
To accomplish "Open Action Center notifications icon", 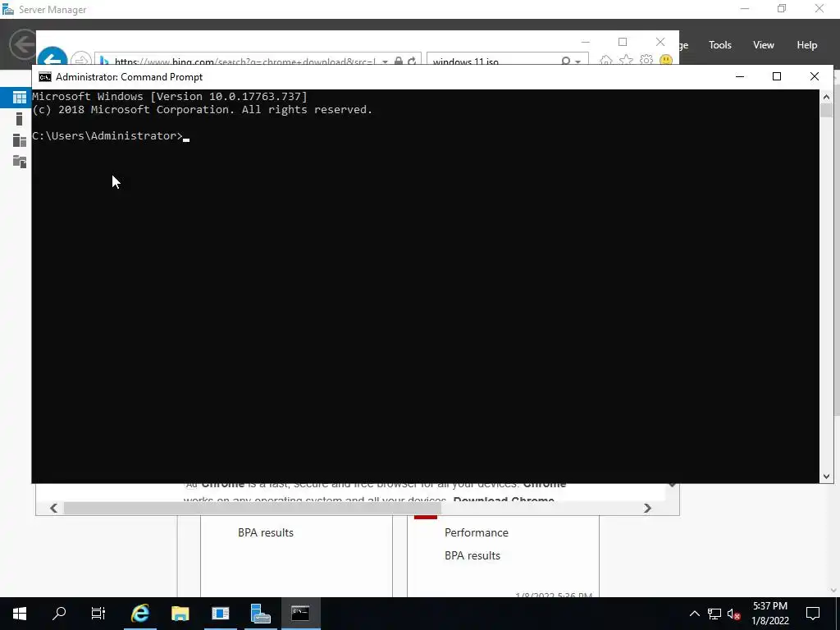I will 813,614.
